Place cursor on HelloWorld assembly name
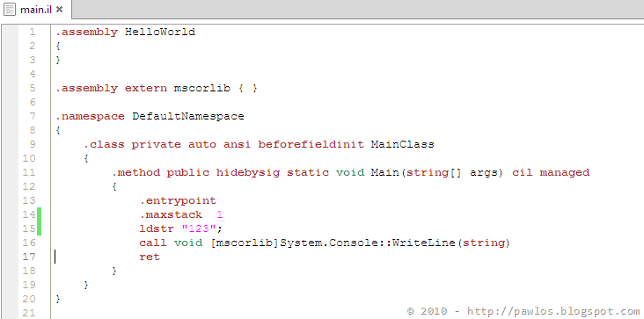644x319 pixels. pyautogui.click(x=160, y=32)
